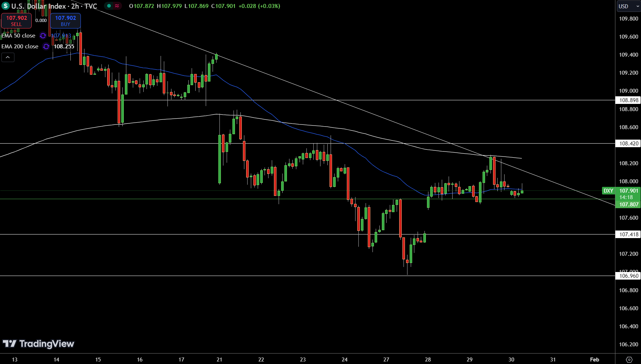
Task: Click the 106.800 price axis tick
Action: pyautogui.click(x=628, y=290)
